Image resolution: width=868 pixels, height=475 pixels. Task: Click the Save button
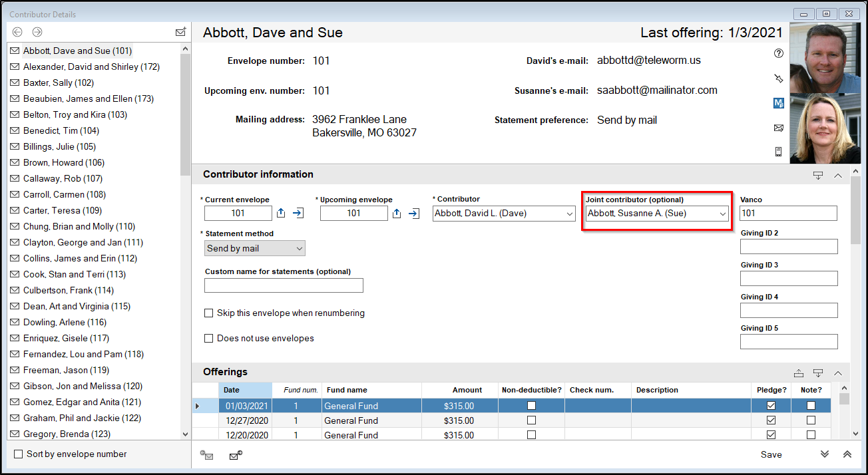(771, 454)
